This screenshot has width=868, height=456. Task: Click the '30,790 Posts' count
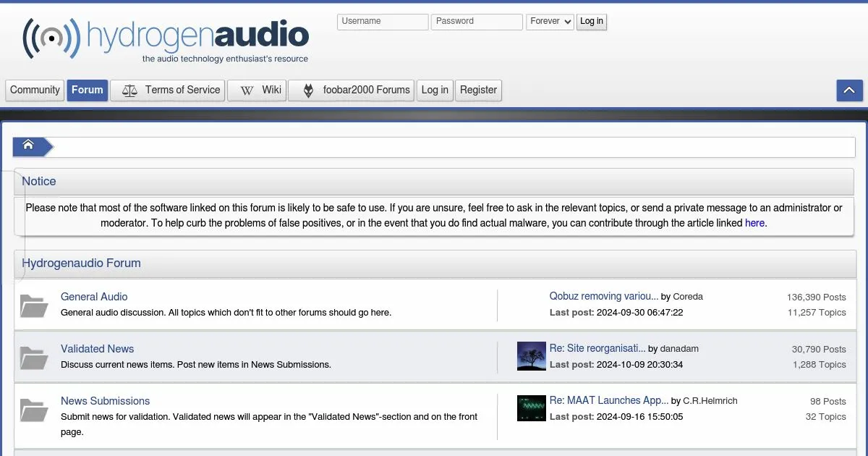coord(819,350)
